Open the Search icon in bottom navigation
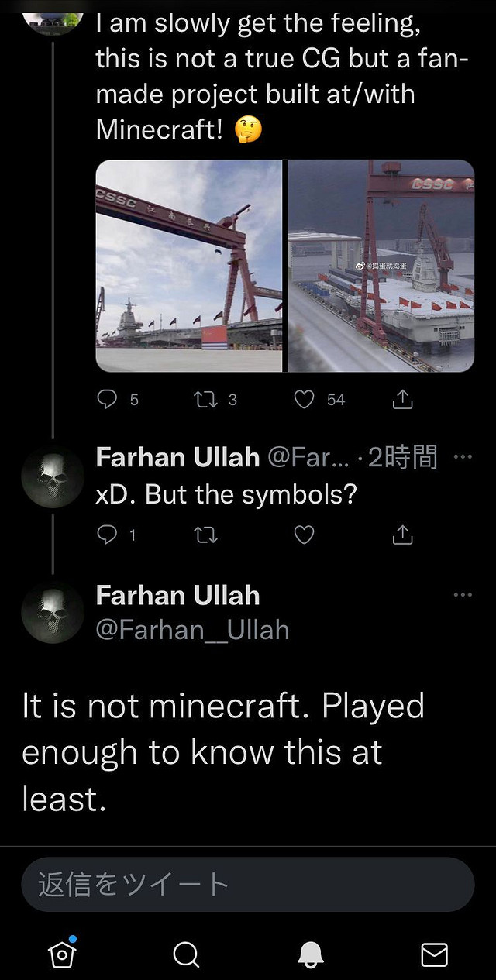The width and height of the screenshot is (496, 980). 186,954
